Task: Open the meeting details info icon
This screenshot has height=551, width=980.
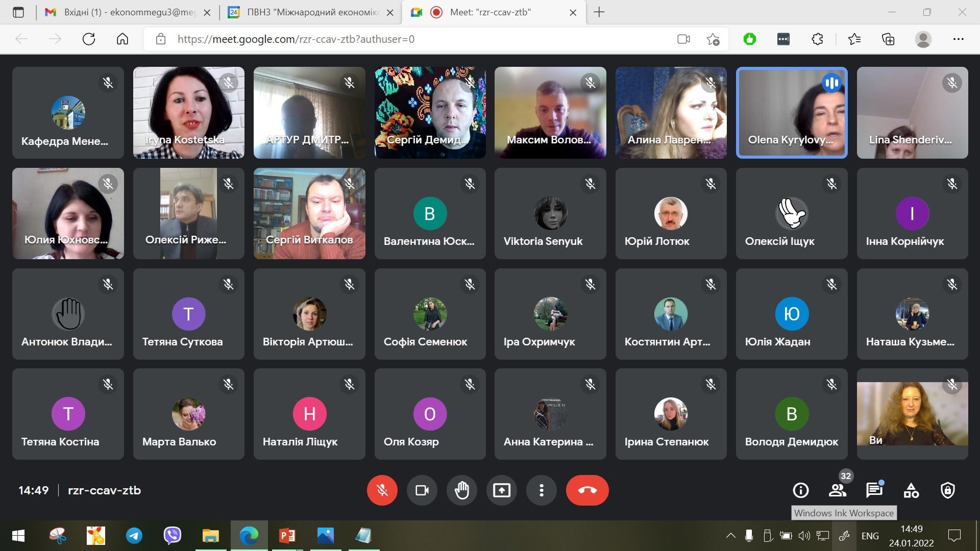Action: pyautogui.click(x=801, y=490)
